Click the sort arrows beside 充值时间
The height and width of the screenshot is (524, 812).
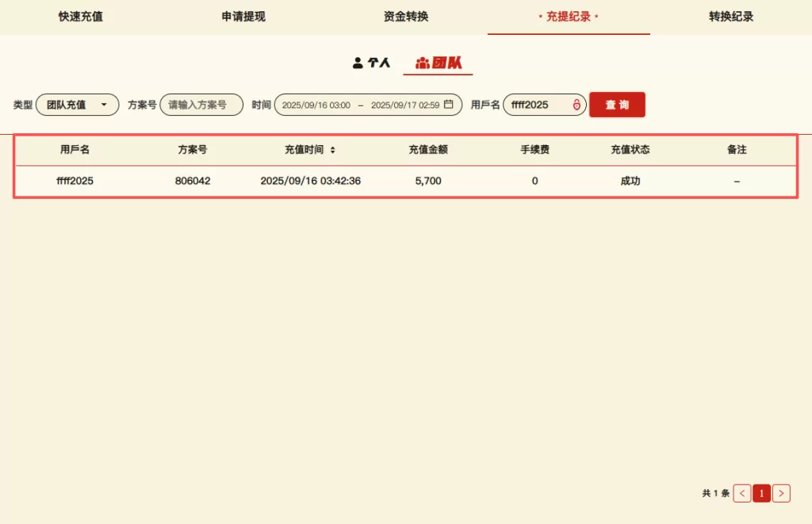[332, 150]
